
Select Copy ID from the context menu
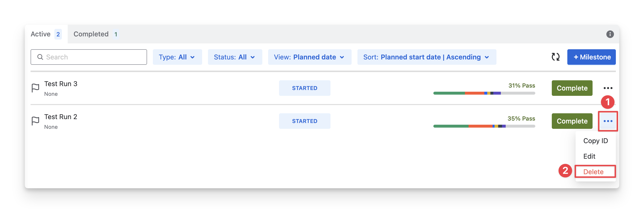point(595,141)
